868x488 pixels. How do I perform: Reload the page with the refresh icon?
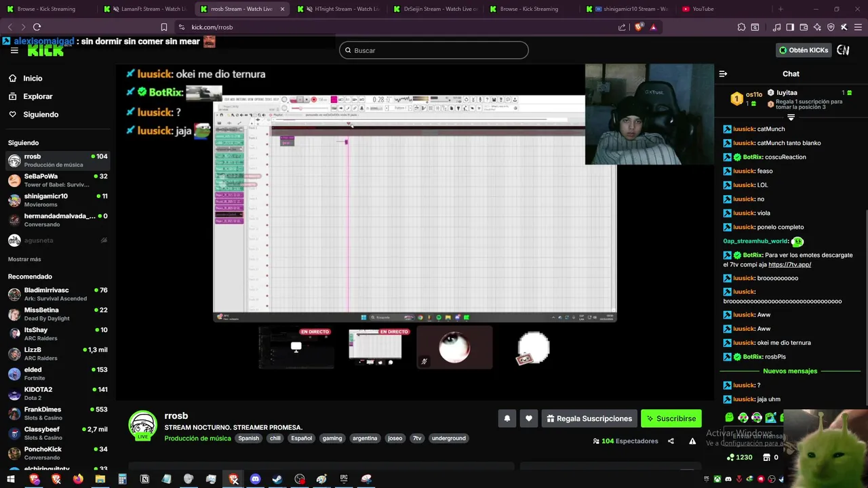(x=37, y=27)
